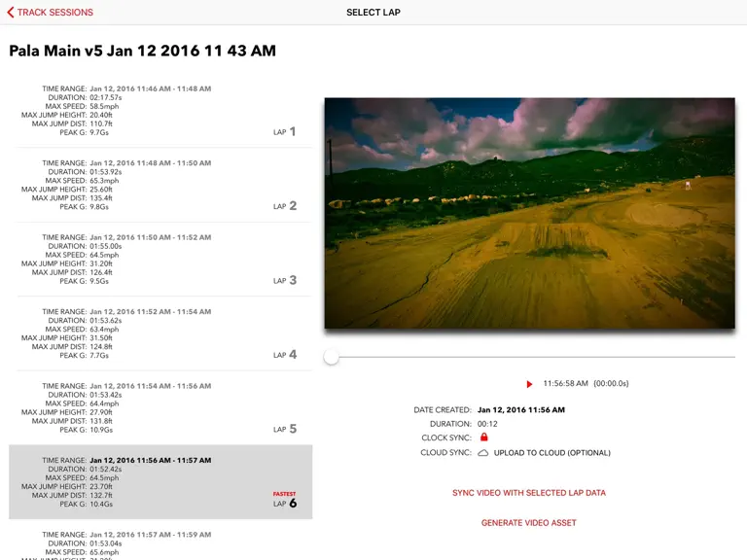Click the (00:00.0s) elapsed time label
Image resolution: width=747 pixels, height=560 pixels.
[611, 383]
